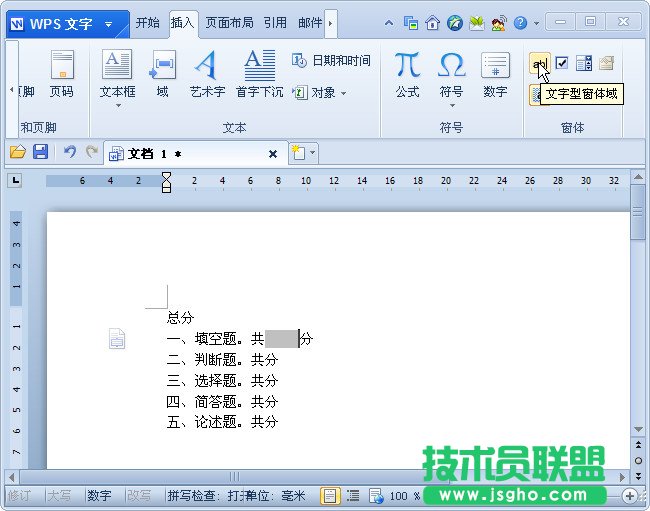Click the text line 五、论述题。共分

point(222,422)
